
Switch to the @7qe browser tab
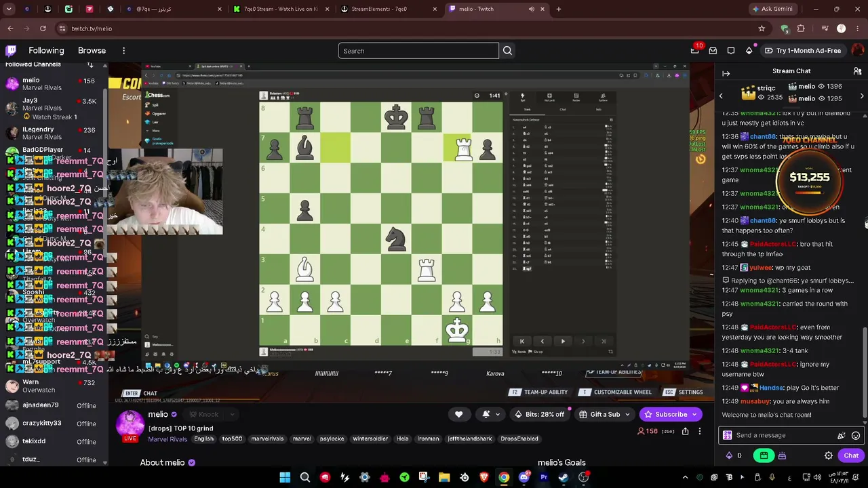(174, 9)
